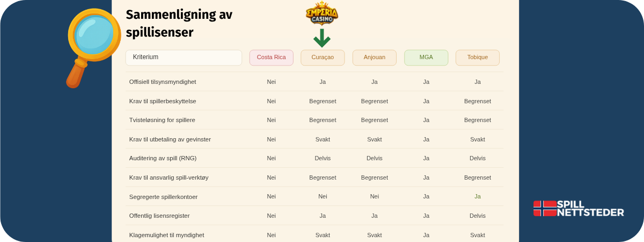
Task: Select the Curaçao license column header
Action: click(323, 58)
